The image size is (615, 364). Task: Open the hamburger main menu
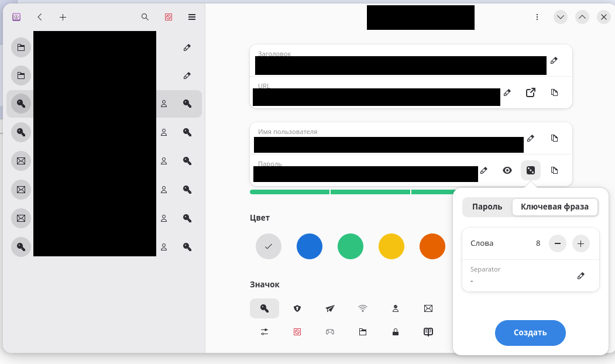192,17
